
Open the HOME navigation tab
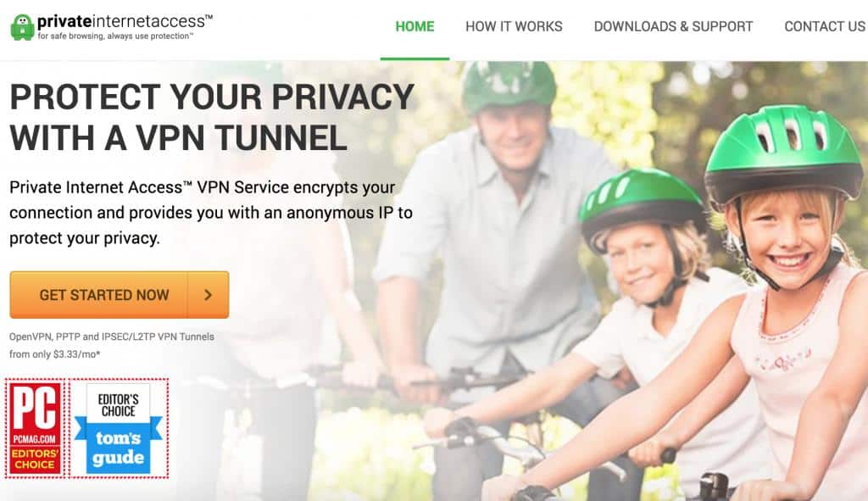(415, 26)
